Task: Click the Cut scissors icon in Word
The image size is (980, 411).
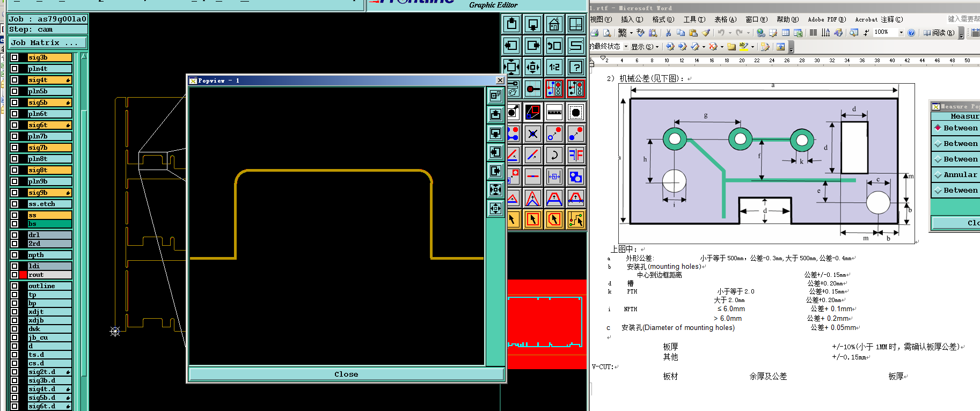Action: point(668,33)
